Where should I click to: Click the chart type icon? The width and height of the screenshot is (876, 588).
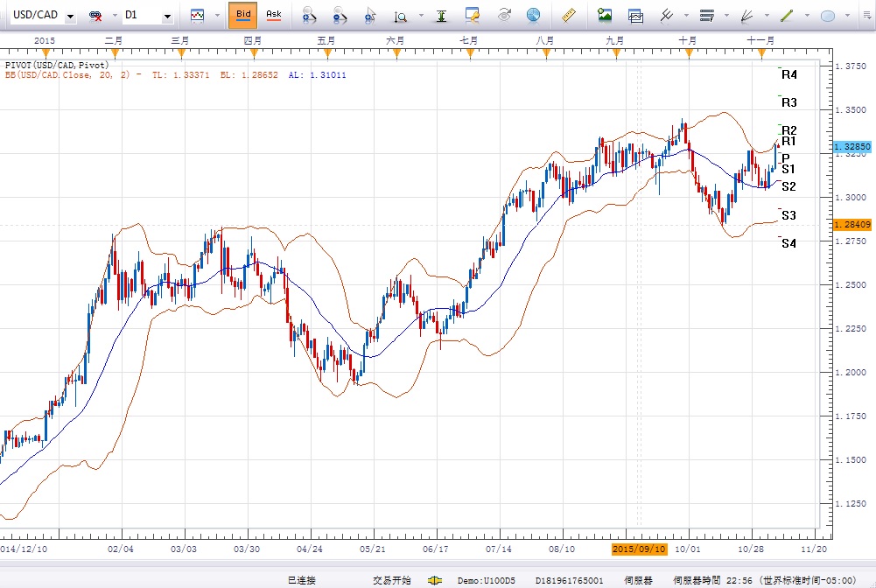197,16
